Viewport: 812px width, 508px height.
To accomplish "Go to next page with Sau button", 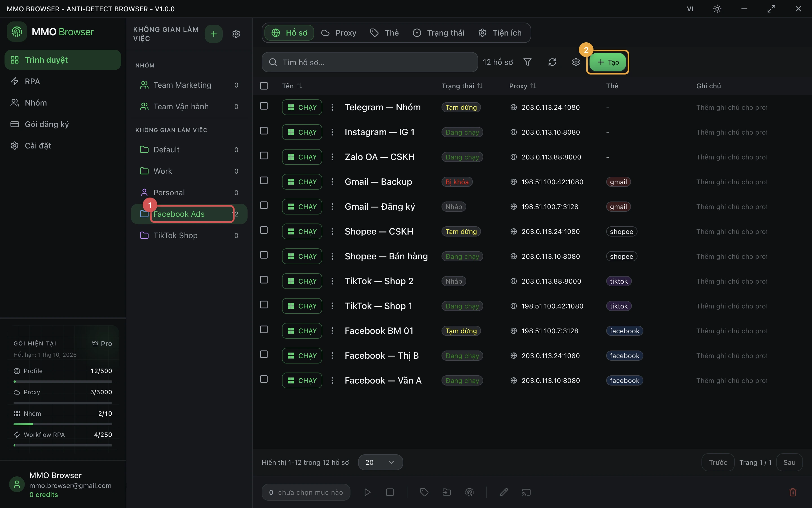I will tap(789, 462).
